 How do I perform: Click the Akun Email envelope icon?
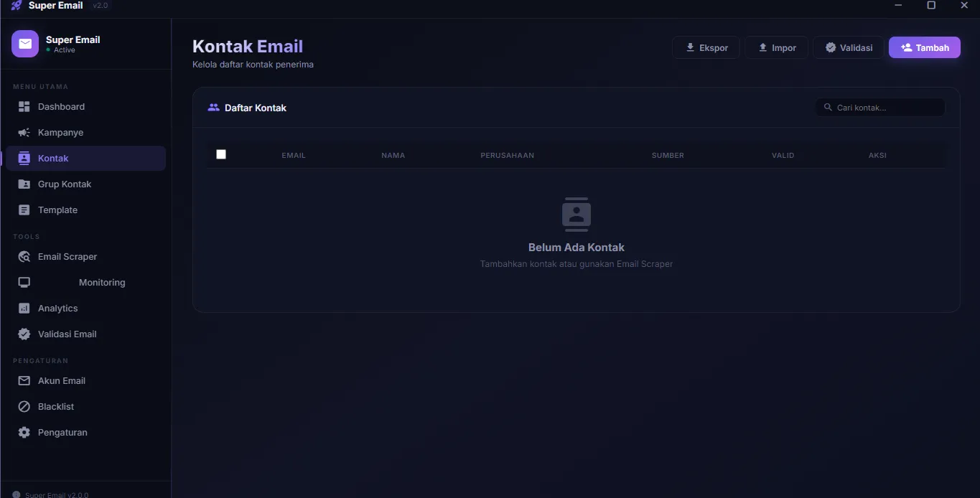(24, 381)
